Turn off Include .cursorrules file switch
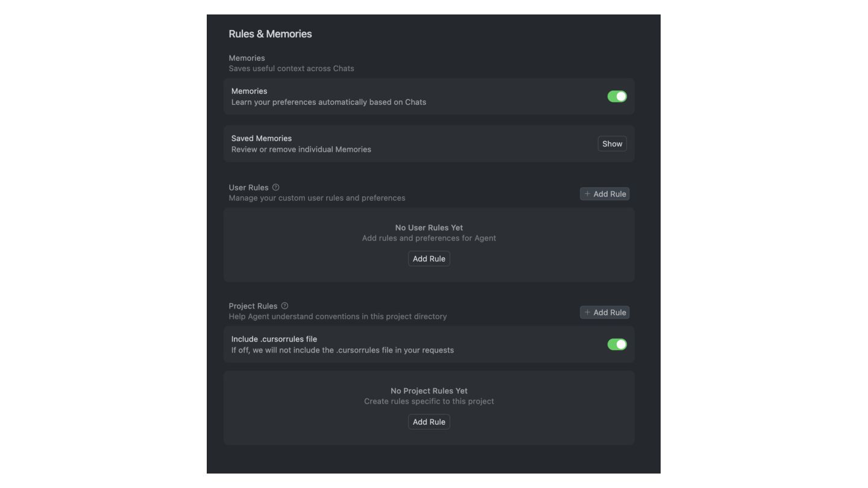868x488 pixels. point(617,345)
